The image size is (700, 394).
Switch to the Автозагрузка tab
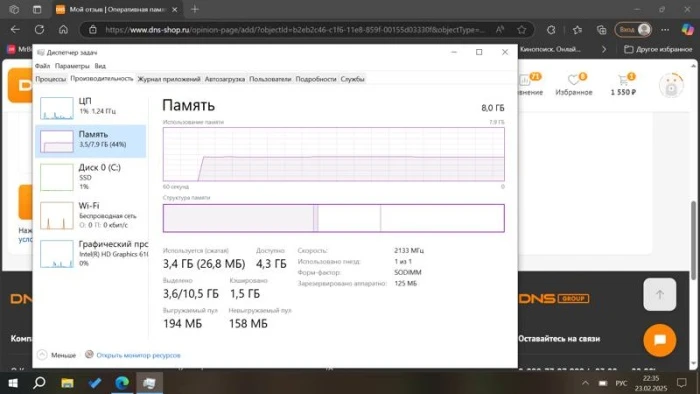(225, 79)
